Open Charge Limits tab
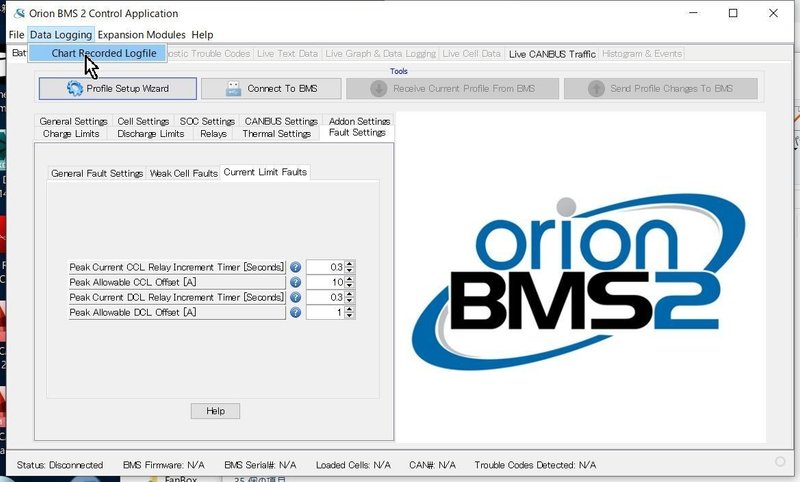Image resolution: width=800 pixels, height=482 pixels. pos(71,134)
